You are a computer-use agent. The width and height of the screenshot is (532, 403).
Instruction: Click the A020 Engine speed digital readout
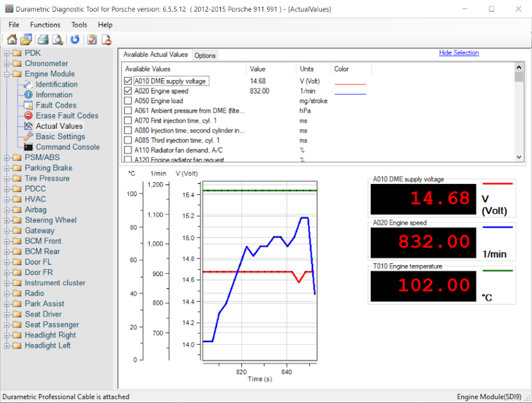(423, 243)
